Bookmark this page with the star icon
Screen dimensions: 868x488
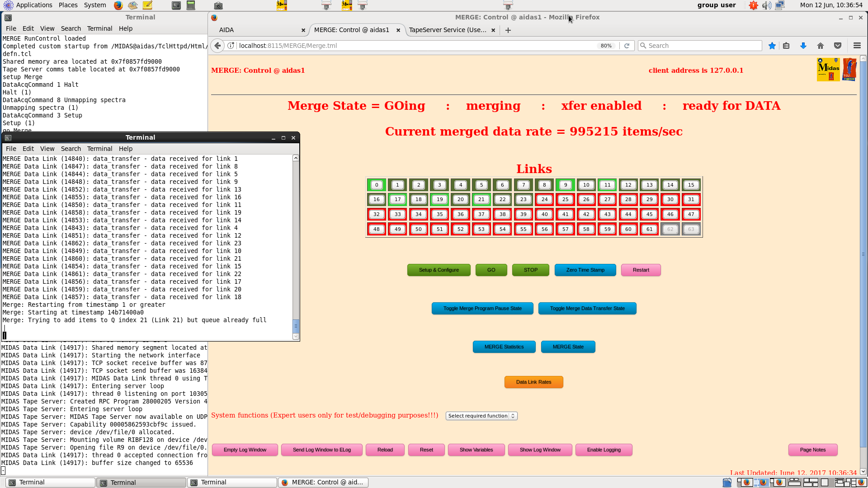pyautogui.click(x=772, y=46)
